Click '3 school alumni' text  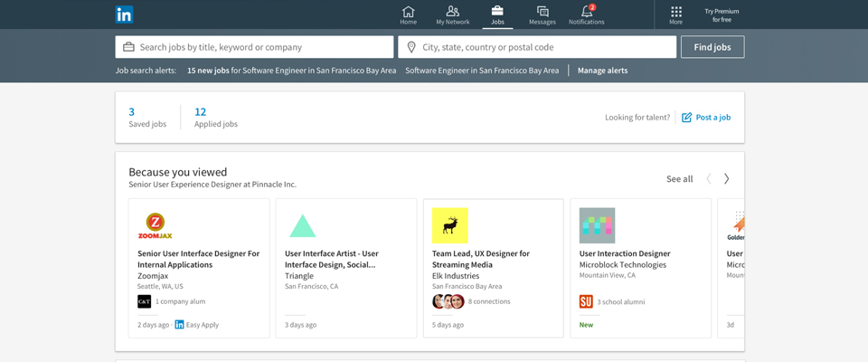click(x=621, y=301)
